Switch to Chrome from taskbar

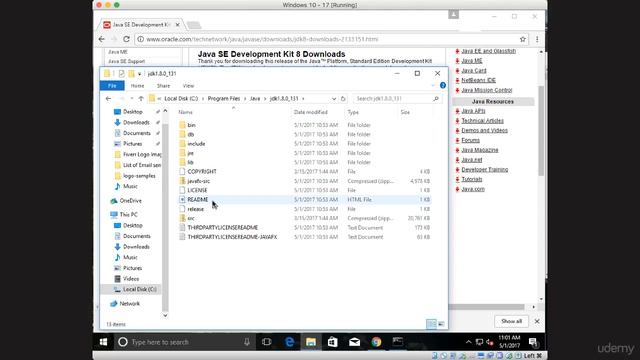pos(376,342)
